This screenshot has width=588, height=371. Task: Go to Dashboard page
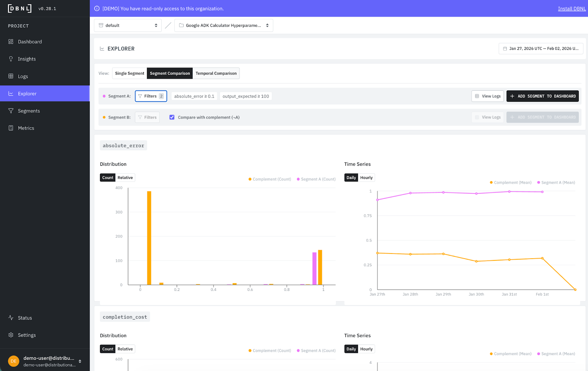[x=45, y=42]
